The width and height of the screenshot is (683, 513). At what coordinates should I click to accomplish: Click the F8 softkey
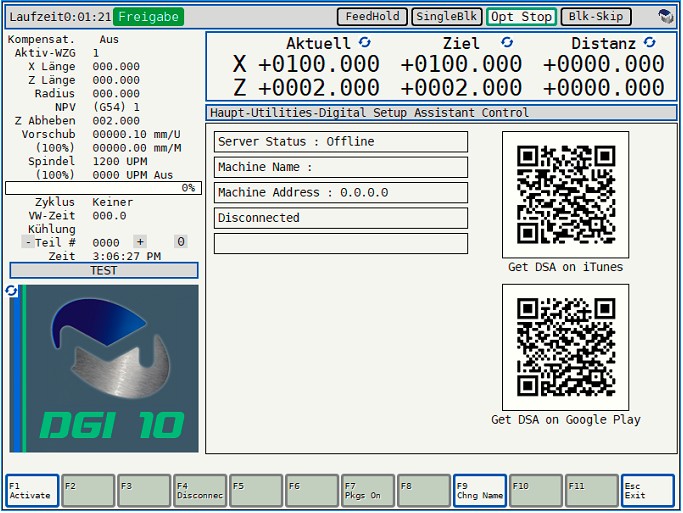tap(423, 491)
